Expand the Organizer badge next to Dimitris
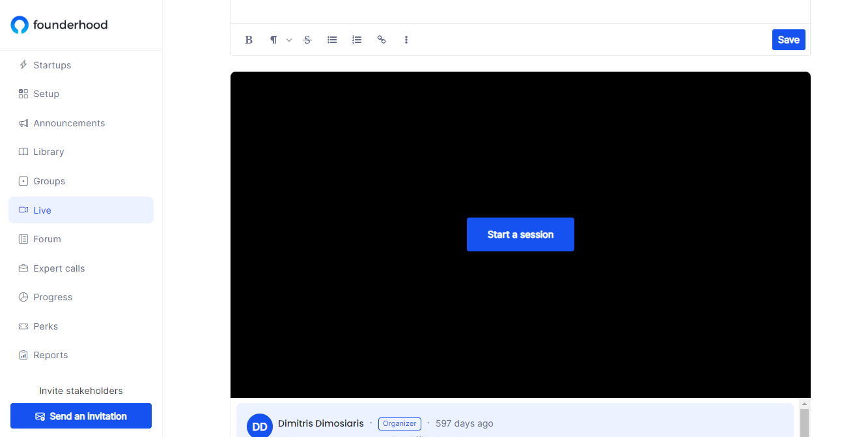Image resolution: width=868 pixels, height=437 pixels. click(x=399, y=423)
